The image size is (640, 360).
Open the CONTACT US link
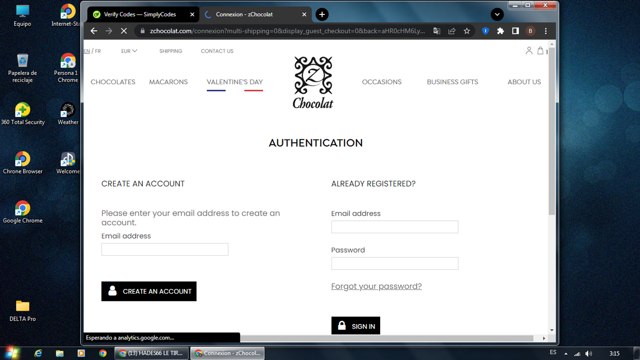217,51
